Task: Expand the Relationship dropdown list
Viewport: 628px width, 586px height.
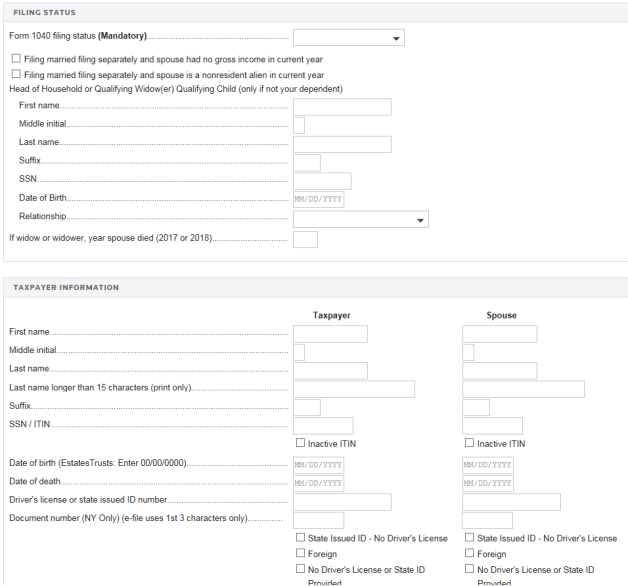Action: [360, 219]
